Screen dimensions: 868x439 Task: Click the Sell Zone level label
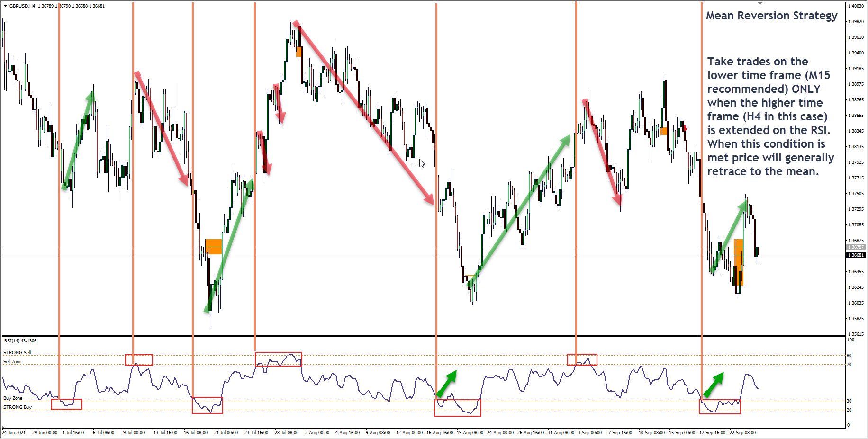[12, 362]
